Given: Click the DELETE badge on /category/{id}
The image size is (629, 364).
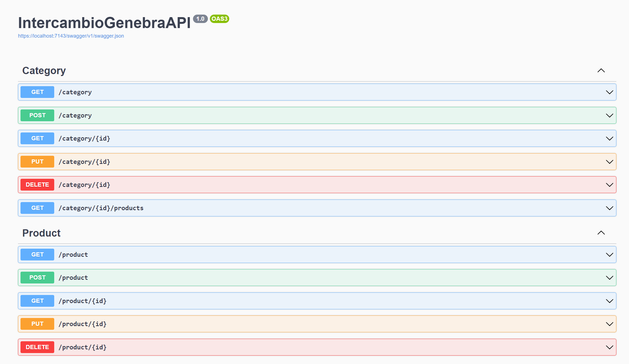Looking at the screenshot, I should click(37, 184).
